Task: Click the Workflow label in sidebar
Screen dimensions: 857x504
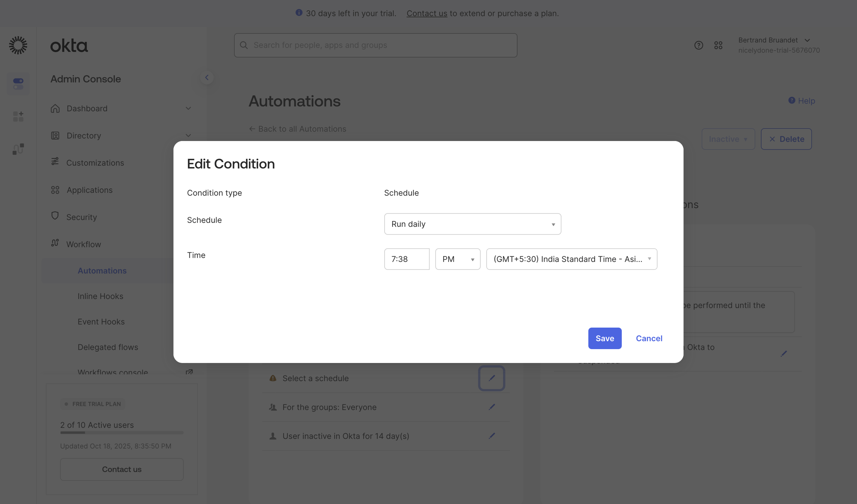Action: point(84,244)
